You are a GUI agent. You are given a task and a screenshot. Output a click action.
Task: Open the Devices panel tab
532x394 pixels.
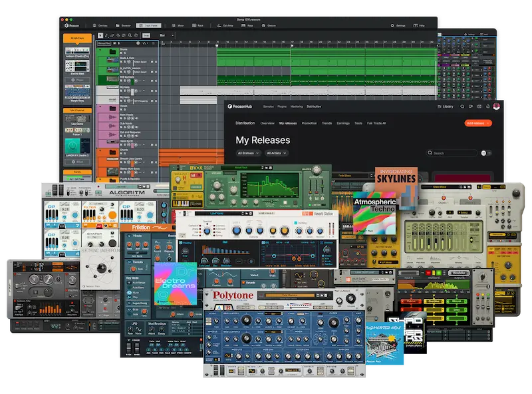tap(100, 25)
